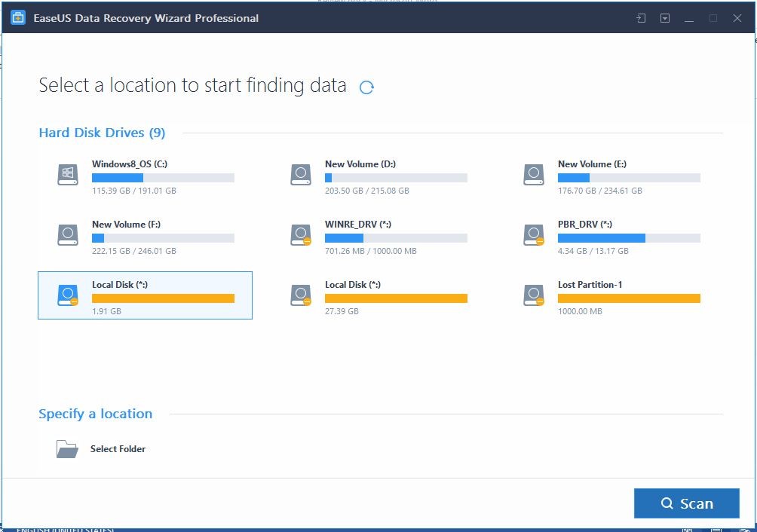The image size is (757, 532).
Task: Pick the New Volume (F:) disk icon
Action: [x=68, y=234]
